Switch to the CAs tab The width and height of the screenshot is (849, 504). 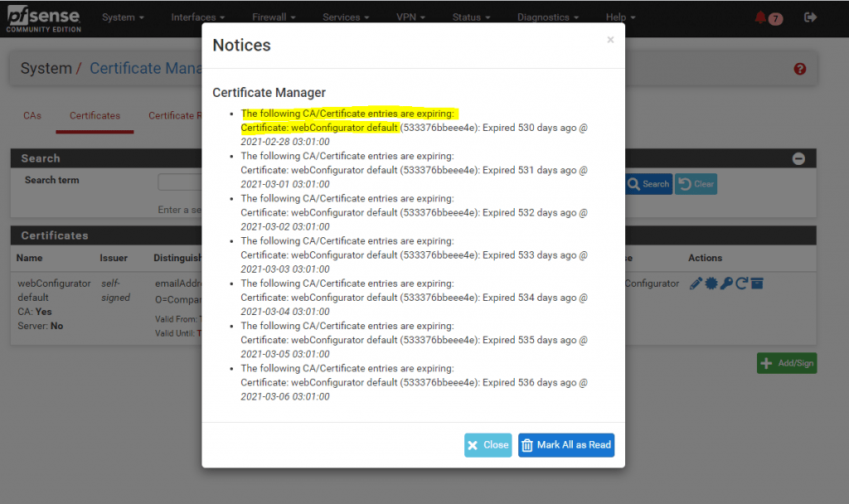(32, 116)
